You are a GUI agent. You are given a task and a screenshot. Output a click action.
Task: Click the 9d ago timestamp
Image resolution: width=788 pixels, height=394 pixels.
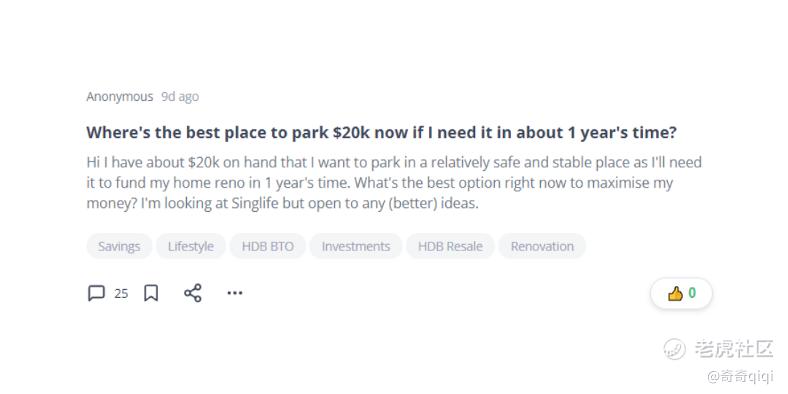pyautogui.click(x=180, y=96)
